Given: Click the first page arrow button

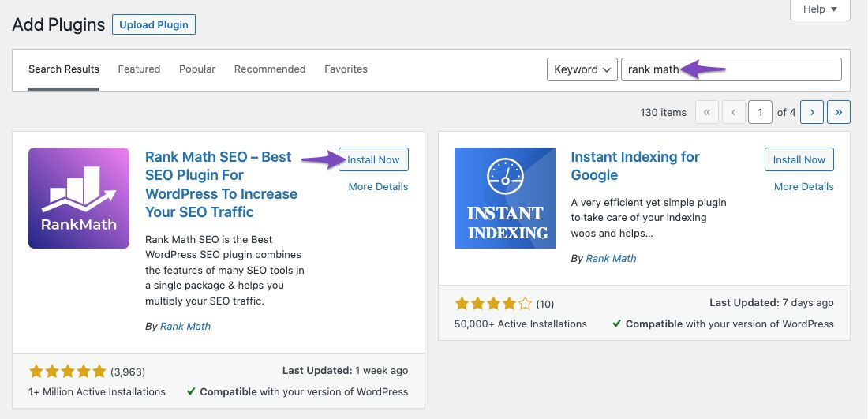Looking at the screenshot, I should [707, 112].
